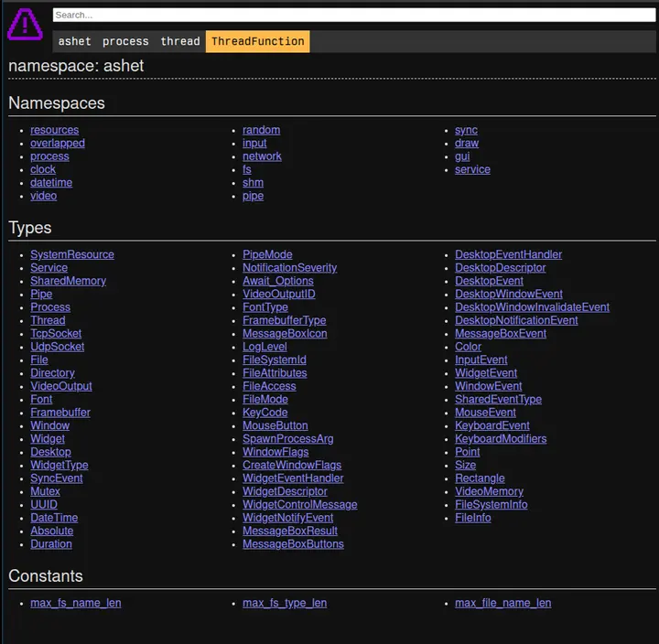Image resolution: width=659 pixels, height=644 pixels.
Task: Open the Framebuffer type link
Action: pyautogui.click(x=60, y=413)
